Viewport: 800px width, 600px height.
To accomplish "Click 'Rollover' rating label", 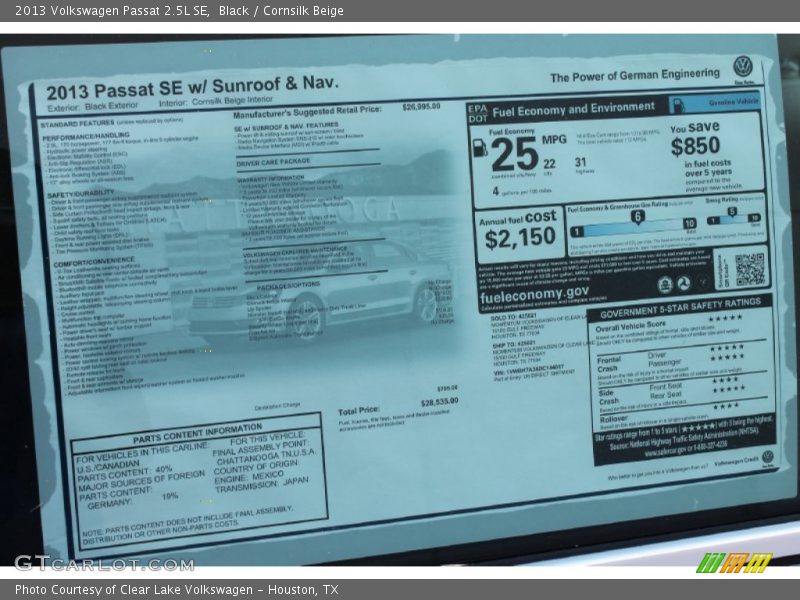I will coord(614,419).
